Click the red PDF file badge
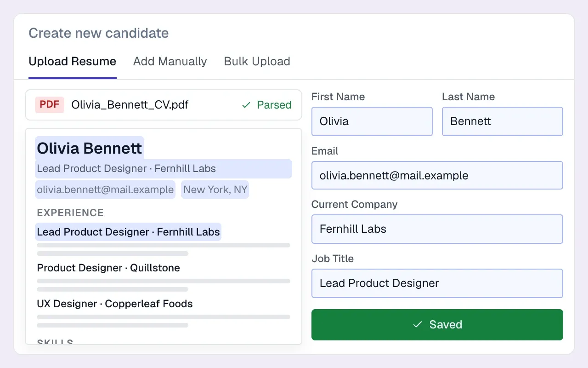This screenshot has width=588, height=368. pyautogui.click(x=50, y=105)
